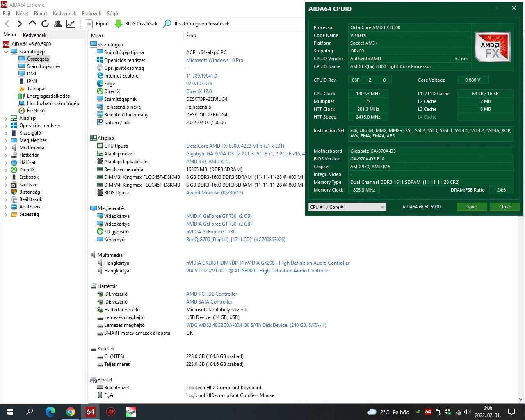Open the Eszközök menu

[x=92, y=13]
